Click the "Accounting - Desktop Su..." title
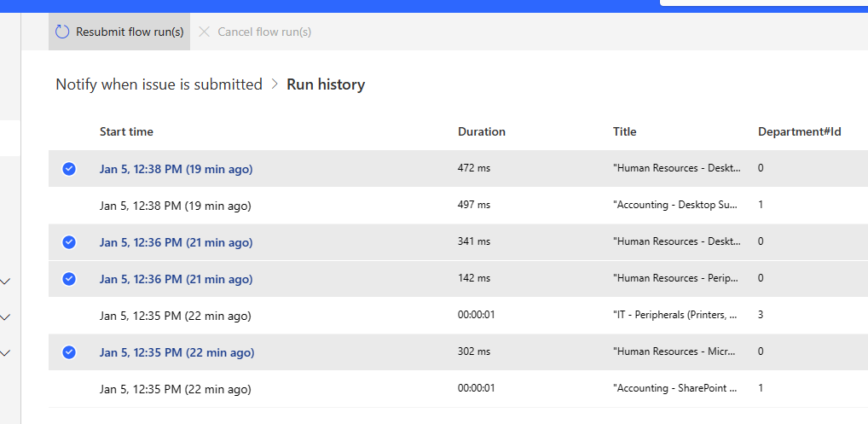The height and width of the screenshot is (424, 868). 675,205
